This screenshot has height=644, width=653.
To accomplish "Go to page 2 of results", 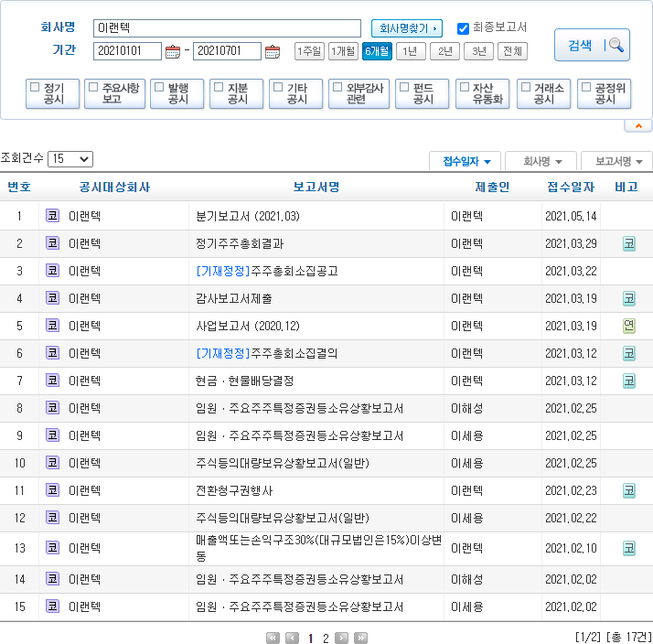I will click(x=326, y=639).
